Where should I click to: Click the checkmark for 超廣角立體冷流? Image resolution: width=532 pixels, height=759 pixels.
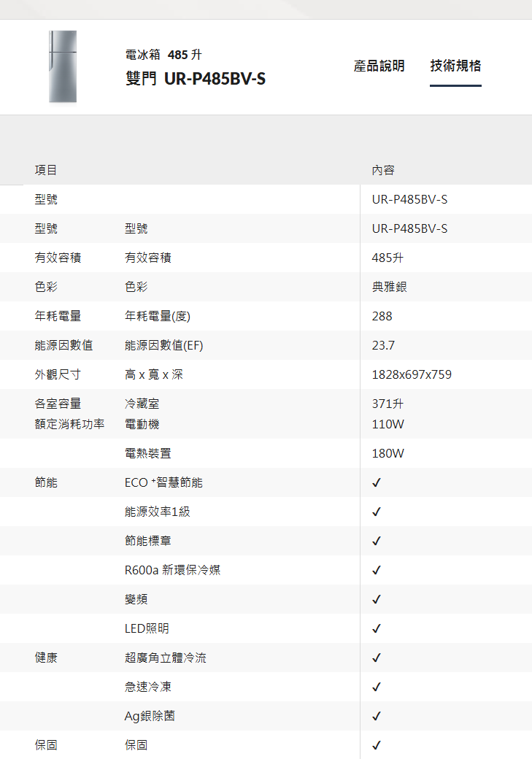[x=376, y=658]
